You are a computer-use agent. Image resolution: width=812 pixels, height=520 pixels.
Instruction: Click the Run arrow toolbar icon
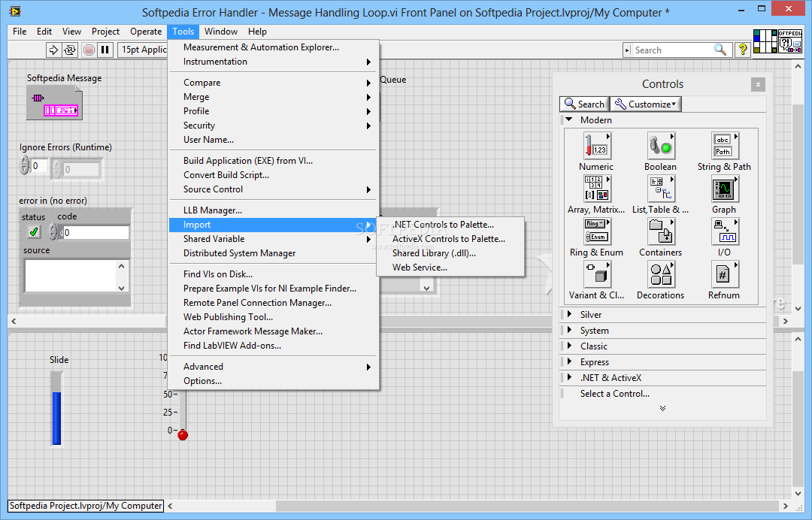pyautogui.click(x=53, y=50)
